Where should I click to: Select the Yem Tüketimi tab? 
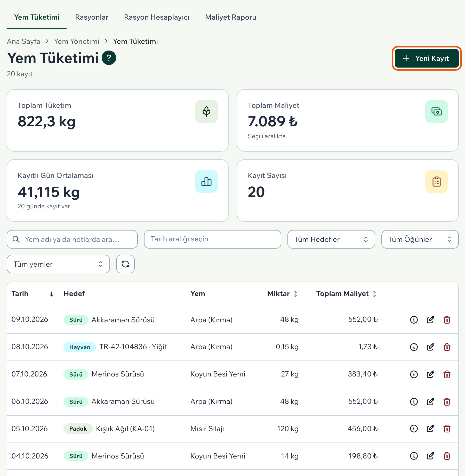click(37, 17)
